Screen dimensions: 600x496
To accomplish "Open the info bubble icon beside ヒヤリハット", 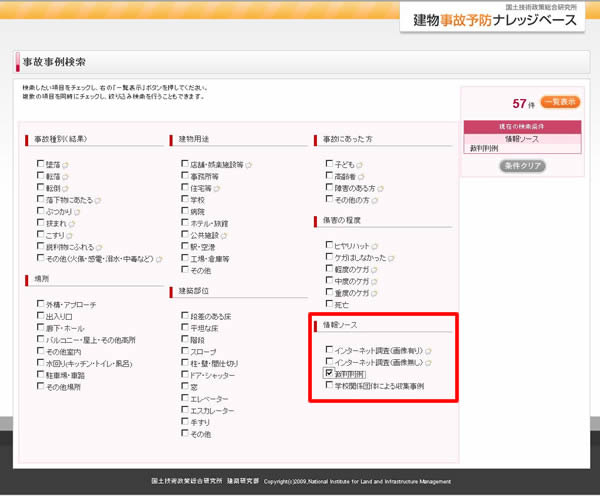I will [375, 246].
